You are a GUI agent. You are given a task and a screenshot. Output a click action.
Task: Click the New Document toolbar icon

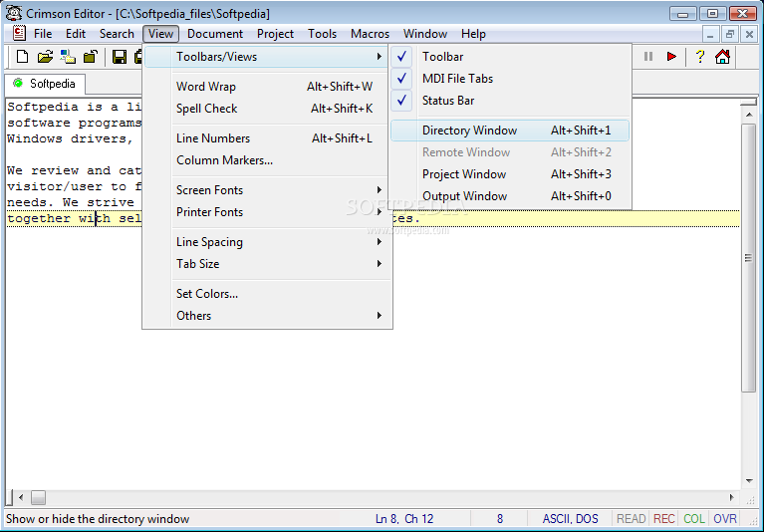pos(22,57)
